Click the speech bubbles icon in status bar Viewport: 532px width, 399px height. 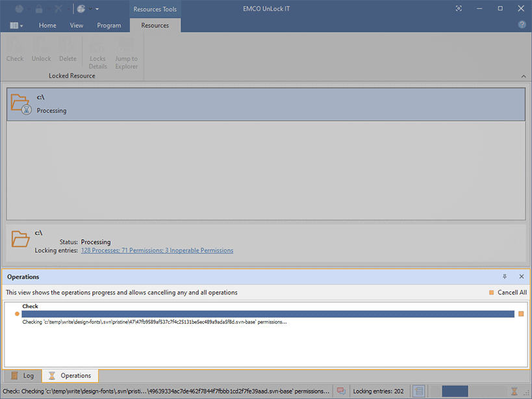[341, 391]
